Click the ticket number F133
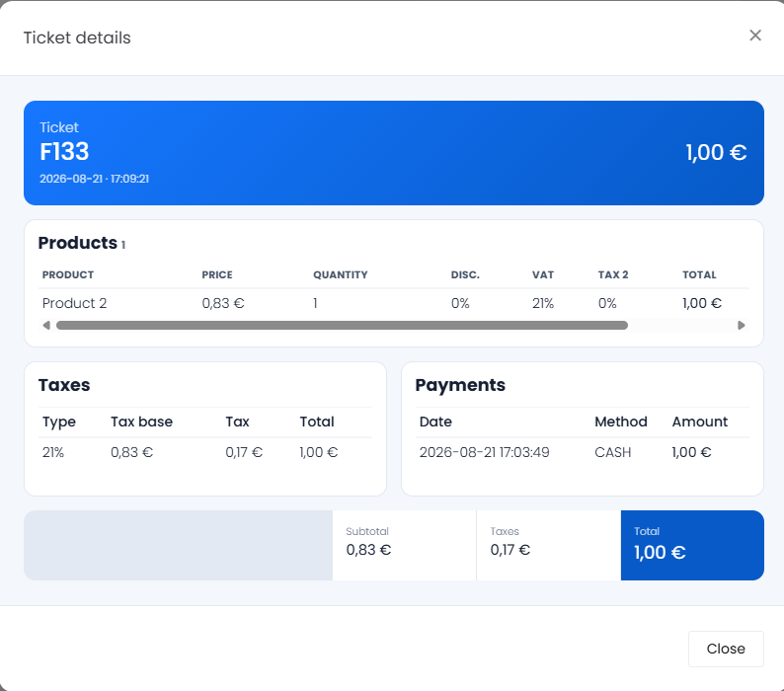This screenshot has width=784, height=691. 64,151
